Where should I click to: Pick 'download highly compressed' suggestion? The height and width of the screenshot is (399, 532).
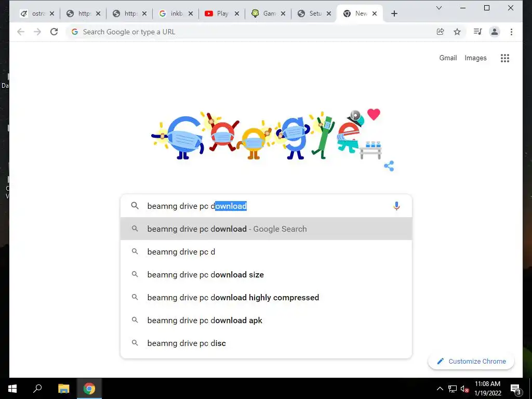(x=267, y=298)
